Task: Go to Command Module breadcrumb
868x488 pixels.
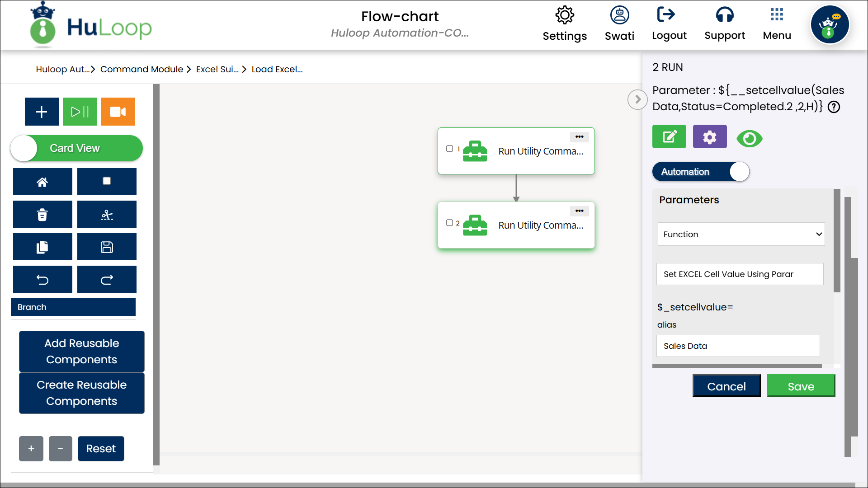Action: coord(142,69)
